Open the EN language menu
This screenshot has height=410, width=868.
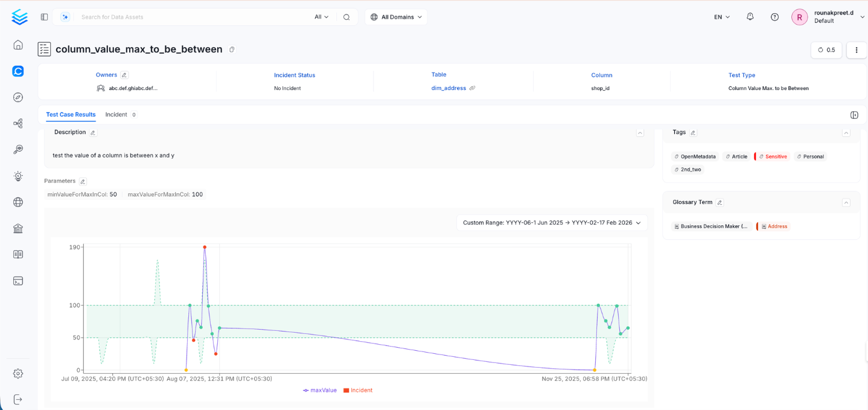[x=721, y=17]
